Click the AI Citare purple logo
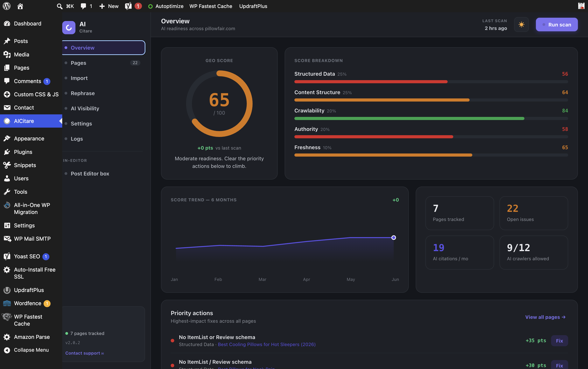Viewport: 588px width, 369px height. click(69, 28)
